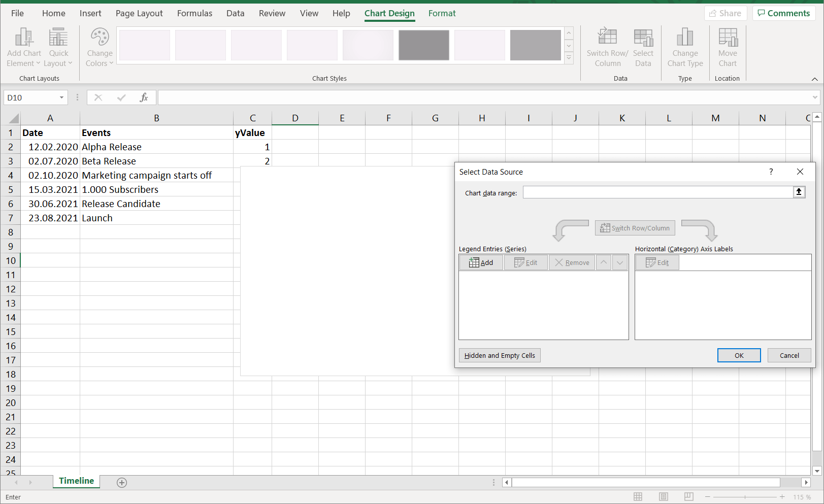
Task: Open the Select Data dialog icon
Action: (643, 46)
